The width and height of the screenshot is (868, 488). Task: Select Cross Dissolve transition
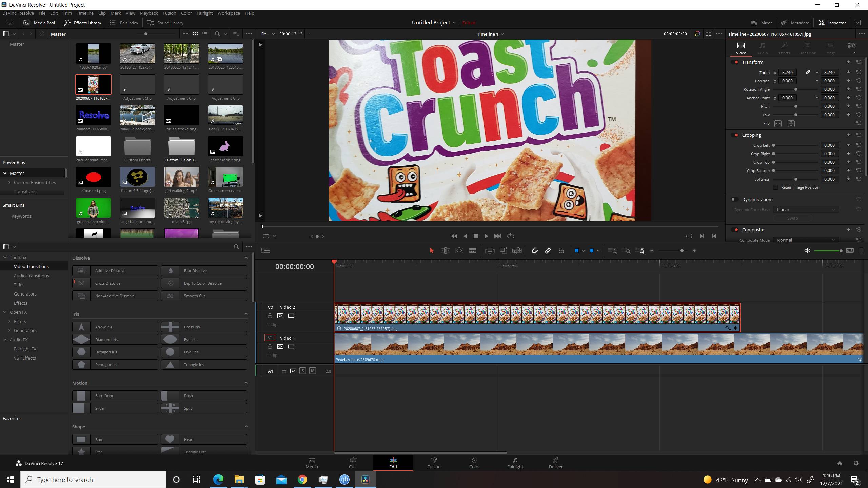click(115, 283)
